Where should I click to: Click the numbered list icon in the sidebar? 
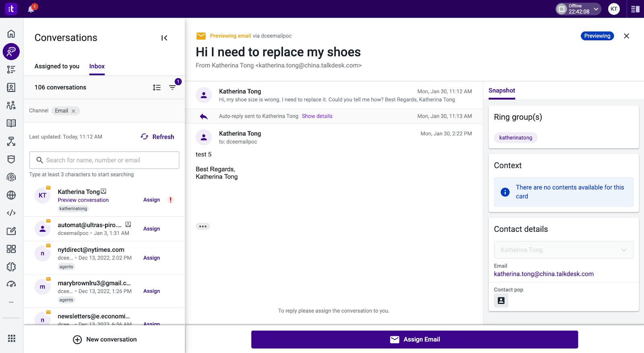[11, 69]
